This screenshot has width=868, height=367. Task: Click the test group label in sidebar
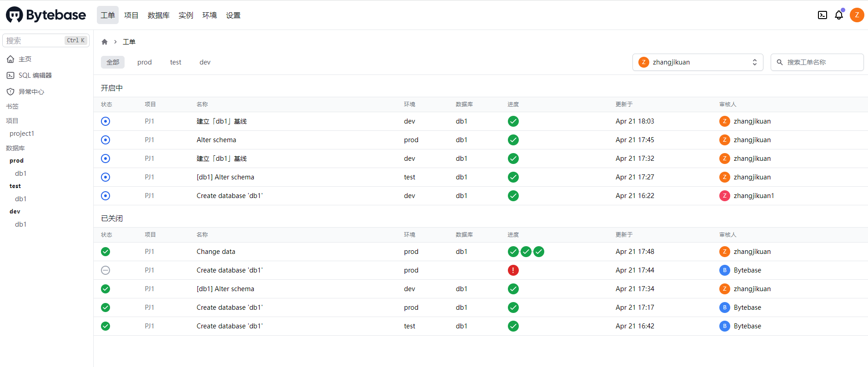pyautogui.click(x=15, y=186)
